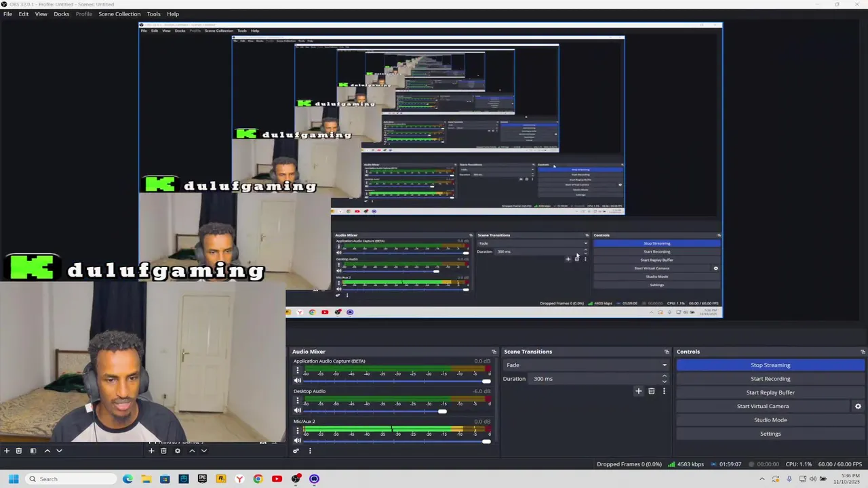The height and width of the screenshot is (488, 868).
Task: Pop out the Audio Mixer dock
Action: tap(494, 352)
